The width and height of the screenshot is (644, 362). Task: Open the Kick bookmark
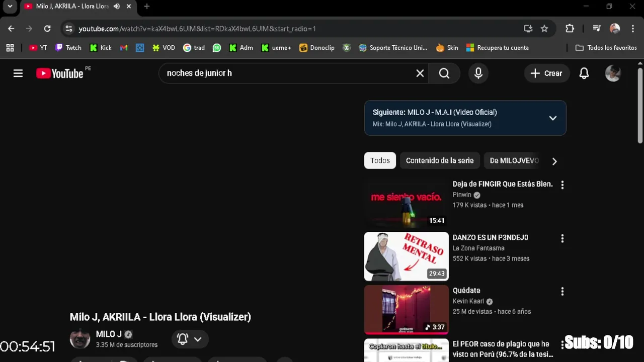tap(101, 48)
